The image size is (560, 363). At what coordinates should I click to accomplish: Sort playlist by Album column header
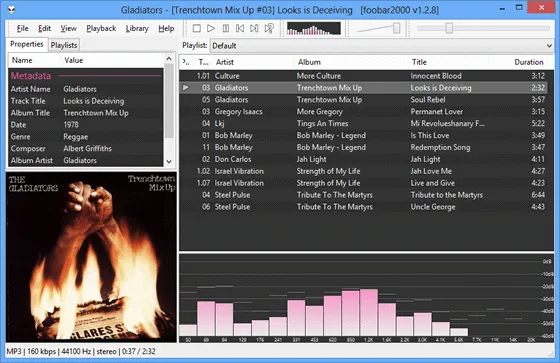pos(351,62)
